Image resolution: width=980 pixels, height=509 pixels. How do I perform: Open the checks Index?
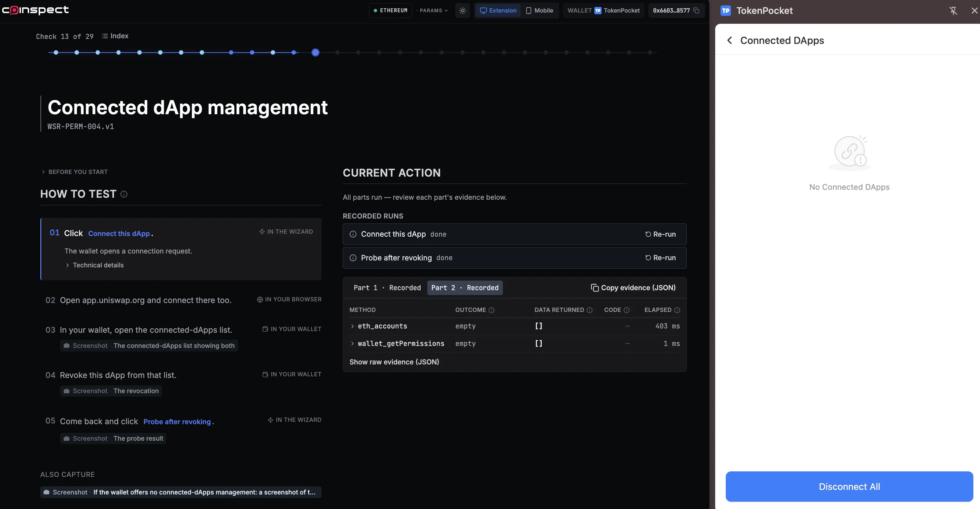click(115, 36)
